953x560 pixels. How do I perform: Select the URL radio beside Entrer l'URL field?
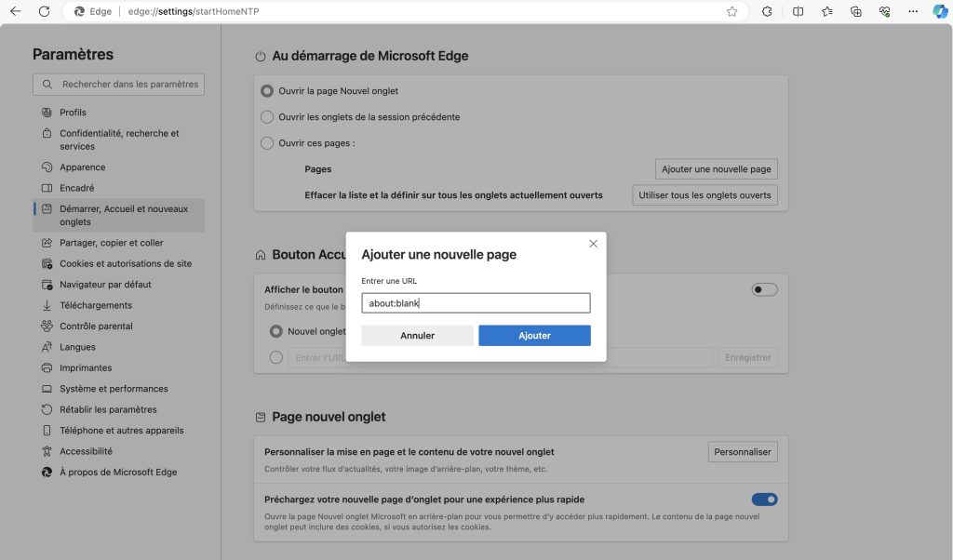275,357
